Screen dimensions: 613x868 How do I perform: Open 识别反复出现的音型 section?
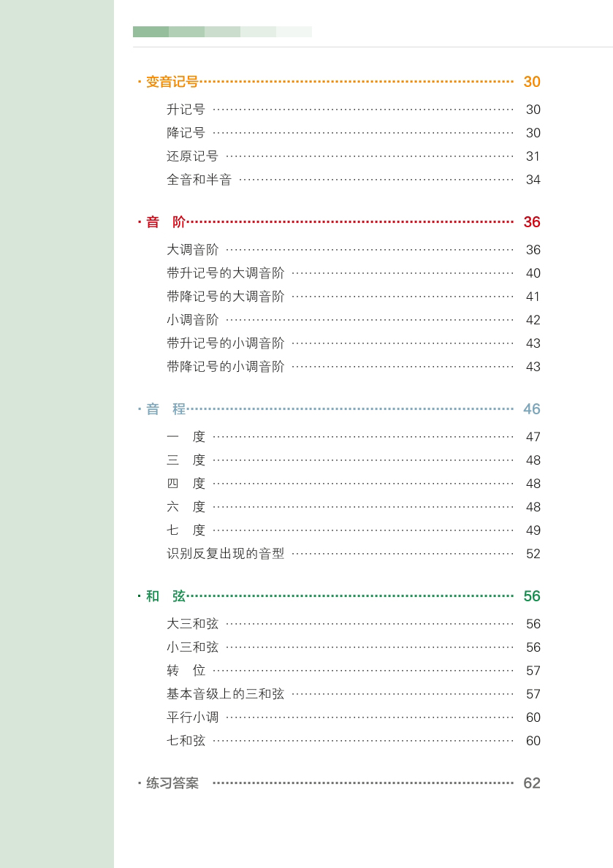coord(225,554)
